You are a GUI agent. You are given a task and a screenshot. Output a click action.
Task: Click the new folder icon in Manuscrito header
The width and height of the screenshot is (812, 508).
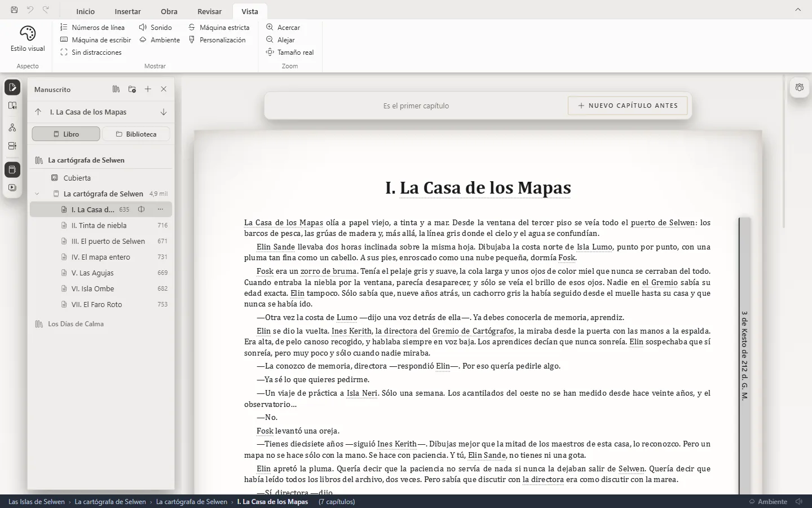coord(132,89)
